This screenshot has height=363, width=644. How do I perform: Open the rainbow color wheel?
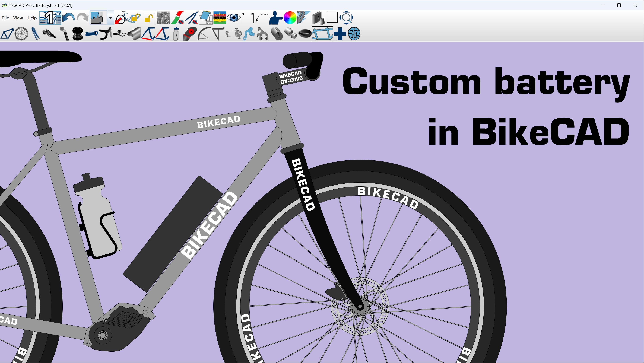click(290, 18)
